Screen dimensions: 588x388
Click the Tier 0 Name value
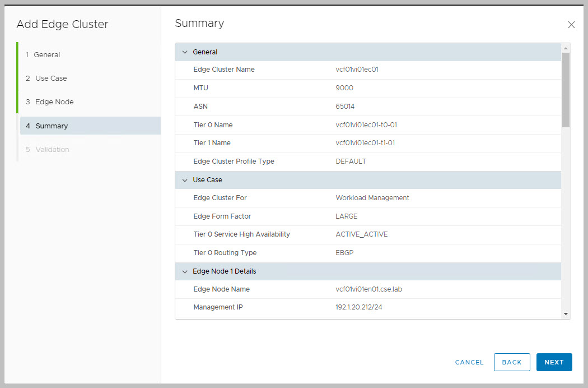point(366,125)
